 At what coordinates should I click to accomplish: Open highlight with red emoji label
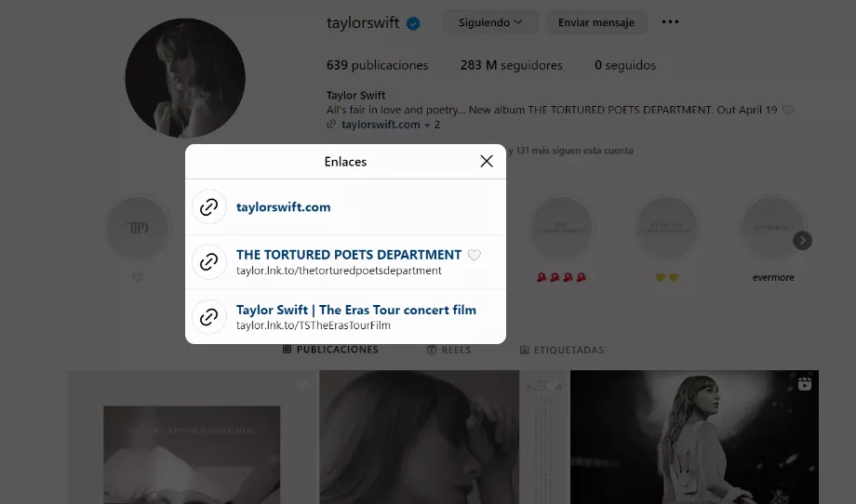[x=561, y=228]
